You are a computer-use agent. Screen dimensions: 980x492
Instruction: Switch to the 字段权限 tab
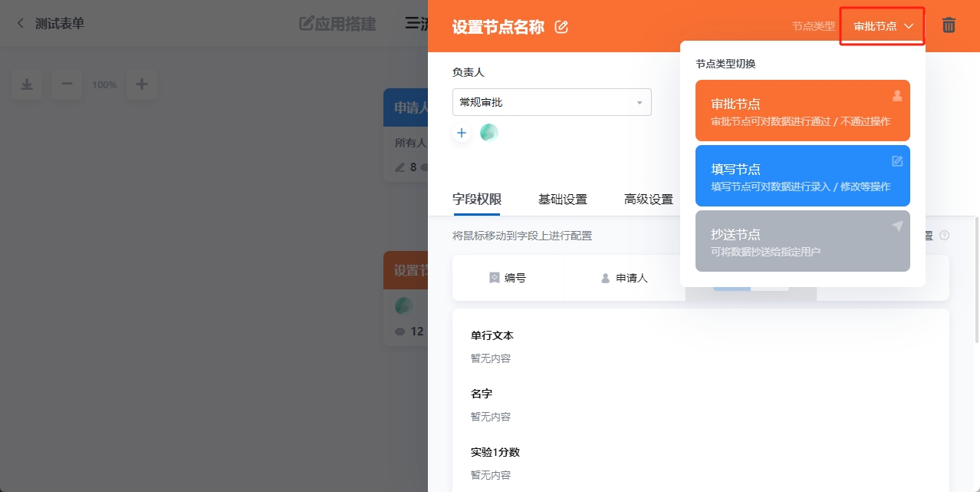tap(476, 200)
